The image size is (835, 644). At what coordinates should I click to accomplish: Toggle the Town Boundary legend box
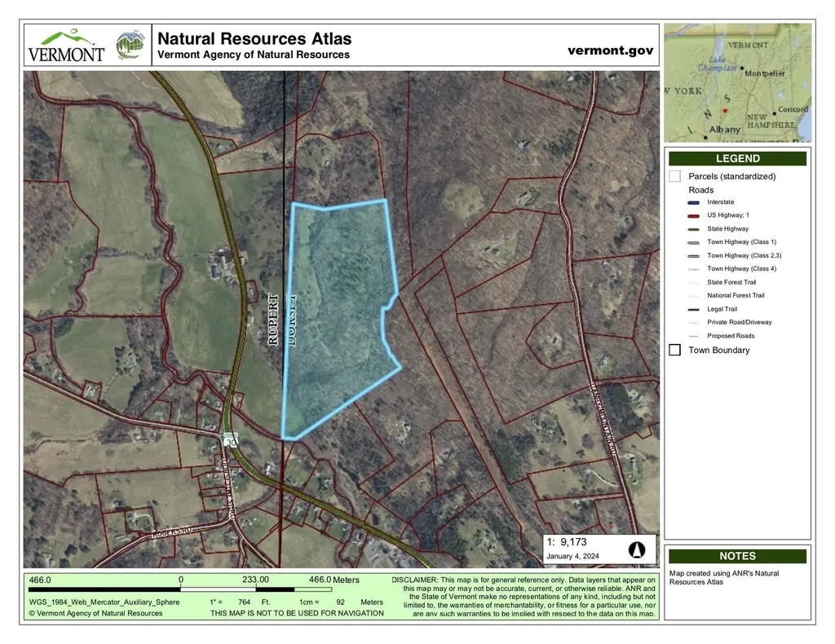674,351
